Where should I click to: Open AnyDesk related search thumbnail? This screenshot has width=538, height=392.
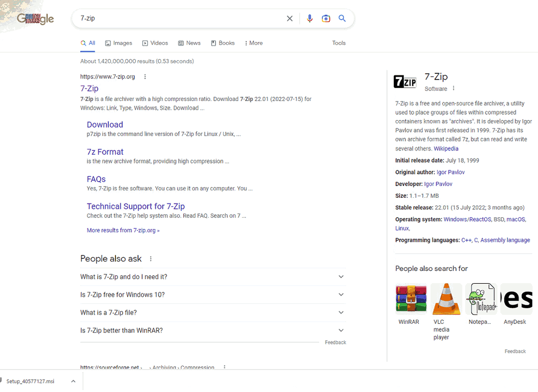[x=516, y=299]
